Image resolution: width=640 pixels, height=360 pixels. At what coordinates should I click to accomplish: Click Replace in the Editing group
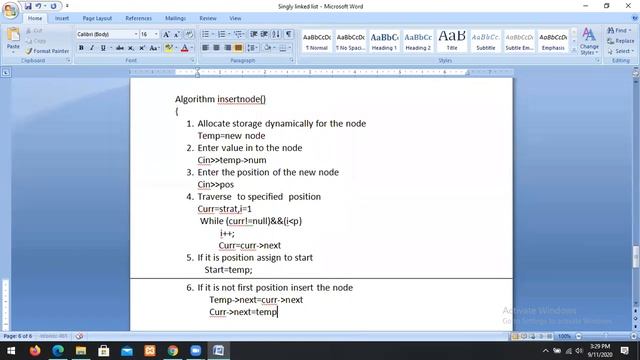coord(620,41)
